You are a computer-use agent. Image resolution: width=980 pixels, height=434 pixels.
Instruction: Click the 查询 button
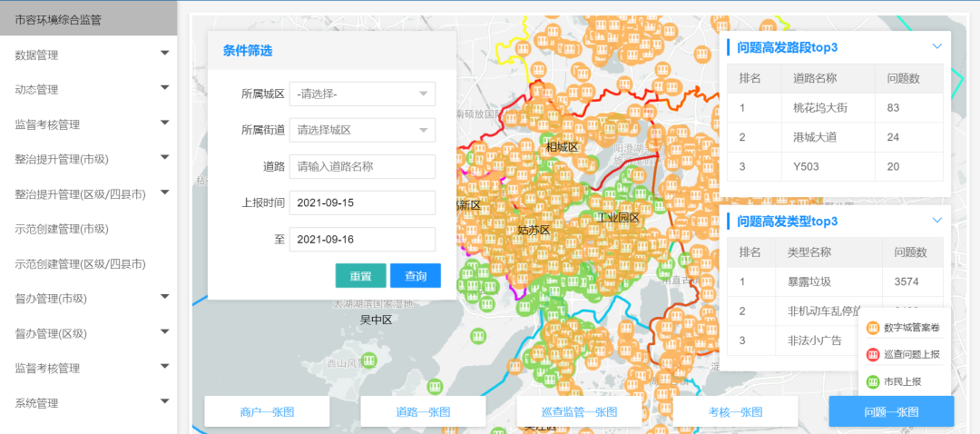416,276
